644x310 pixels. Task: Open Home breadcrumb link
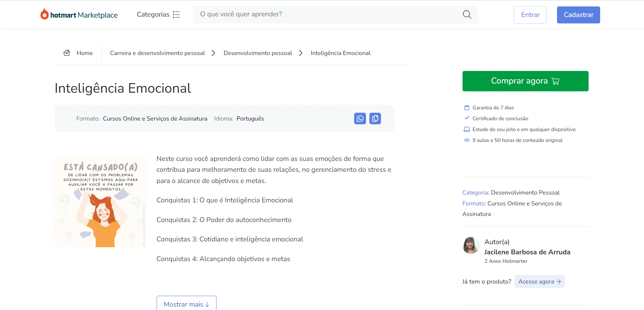tap(85, 53)
